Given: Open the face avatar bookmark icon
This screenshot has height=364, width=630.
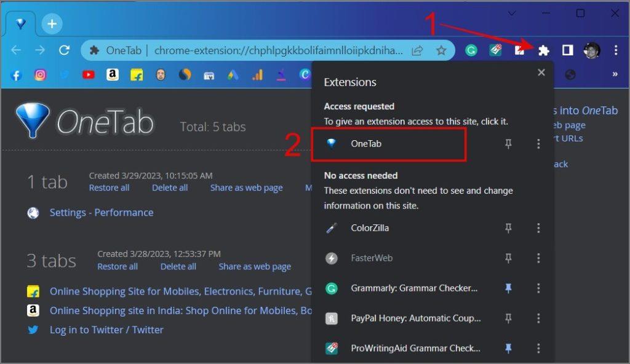Looking at the screenshot, I should coord(161,75).
